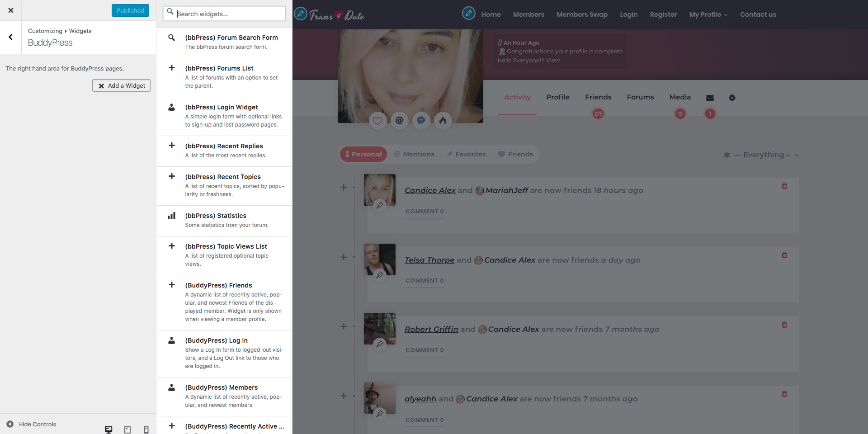
Task: Click the Trans4Date site logo
Action: [x=337, y=16]
